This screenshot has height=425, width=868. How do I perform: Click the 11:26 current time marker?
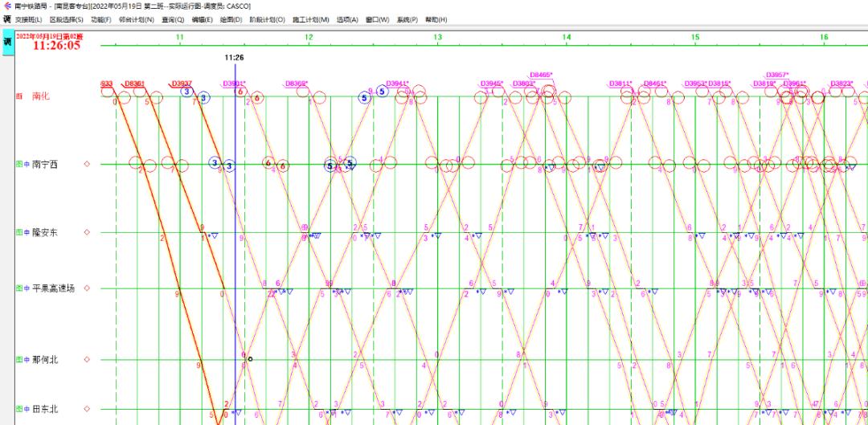[234, 58]
